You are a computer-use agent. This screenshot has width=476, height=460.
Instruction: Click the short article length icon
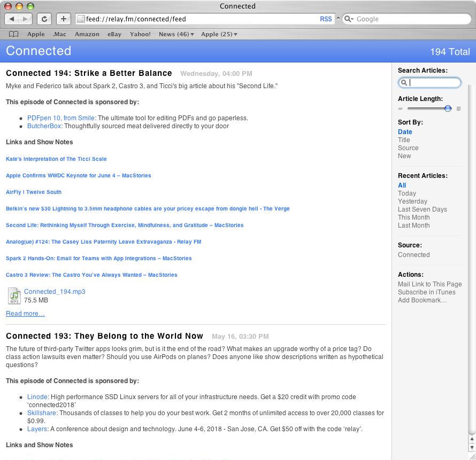point(401,108)
